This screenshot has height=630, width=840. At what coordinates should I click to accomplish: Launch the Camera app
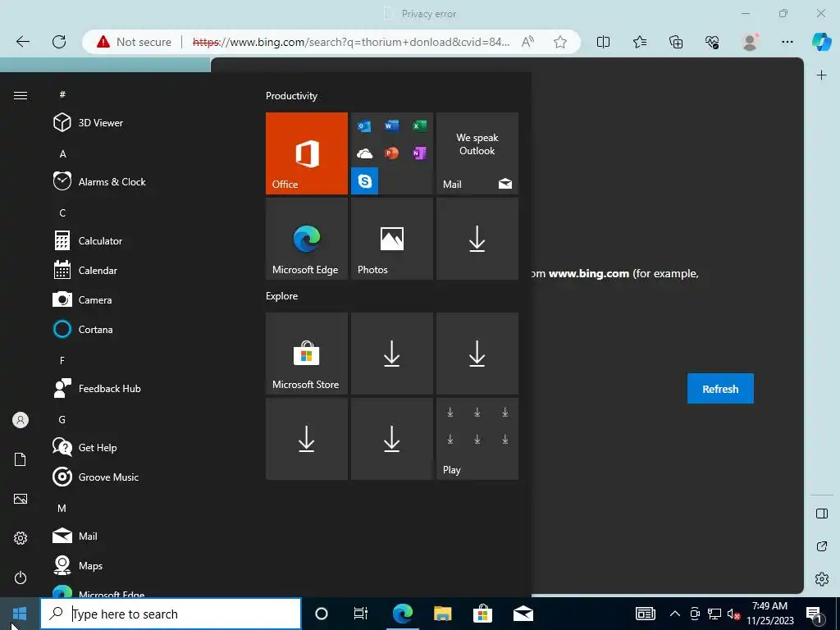click(x=83, y=300)
